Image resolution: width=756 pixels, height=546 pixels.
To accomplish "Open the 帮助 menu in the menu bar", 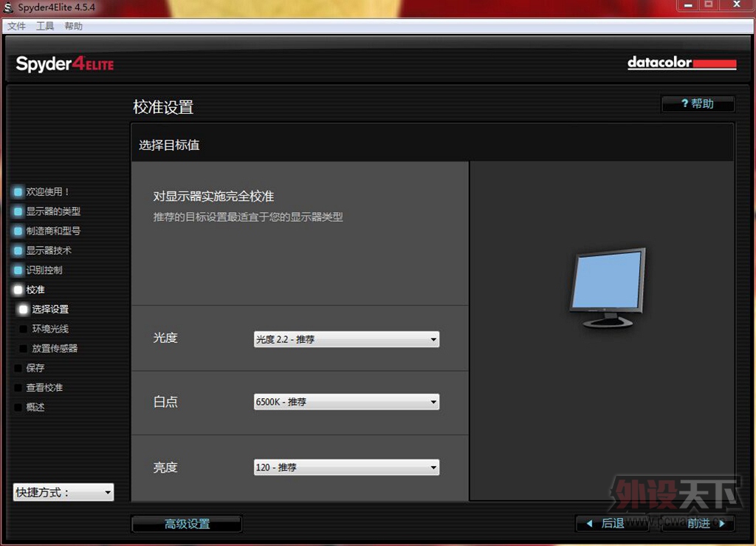I will pyautogui.click(x=74, y=26).
